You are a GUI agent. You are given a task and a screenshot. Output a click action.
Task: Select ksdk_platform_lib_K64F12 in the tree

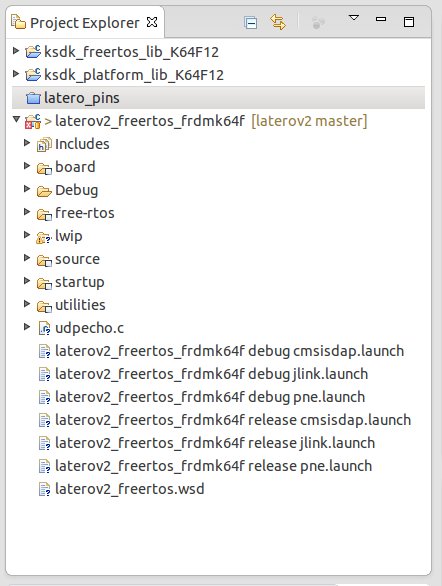point(134,75)
